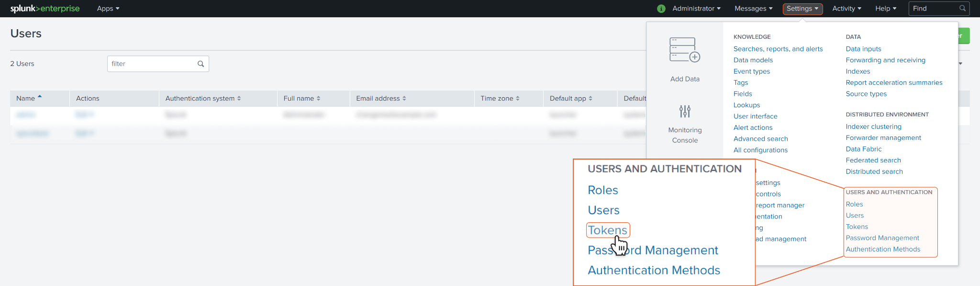Expand the Messages dropdown
Image resolution: width=980 pixels, height=286 pixels.
(753, 9)
